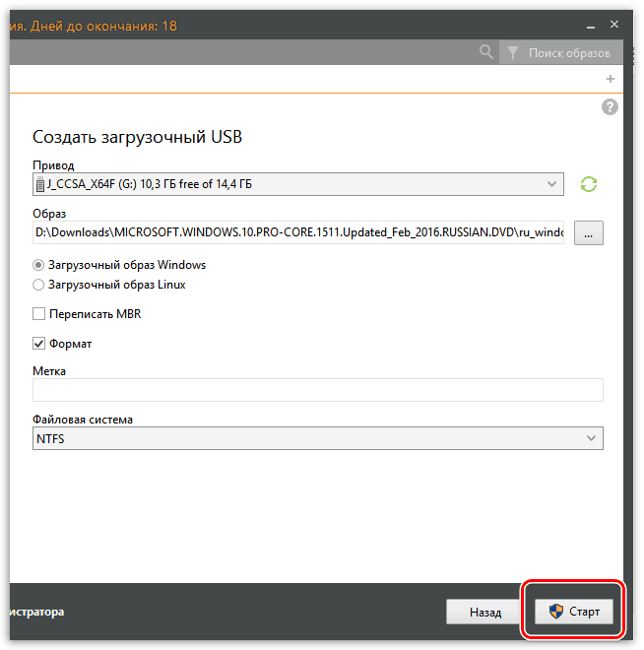Screen dimensions: 644x650
Task: Click the administrator text at bottom left
Action: click(x=35, y=612)
